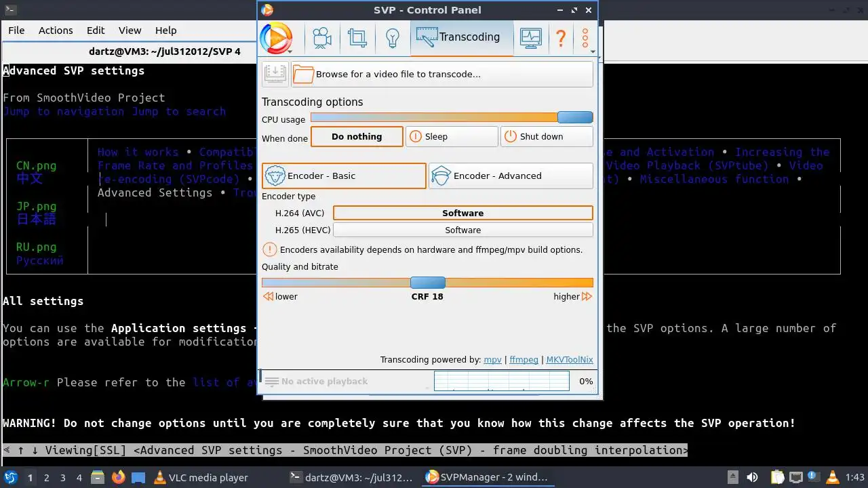The width and height of the screenshot is (868, 488).
Task: Switch to dartz@VM3 terminal taskbar item
Action: 351,477
